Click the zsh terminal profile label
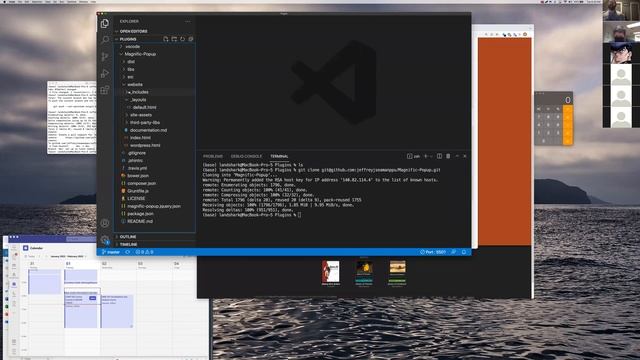The width and height of the screenshot is (640, 360). pyautogui.click(x=413, y=156)
